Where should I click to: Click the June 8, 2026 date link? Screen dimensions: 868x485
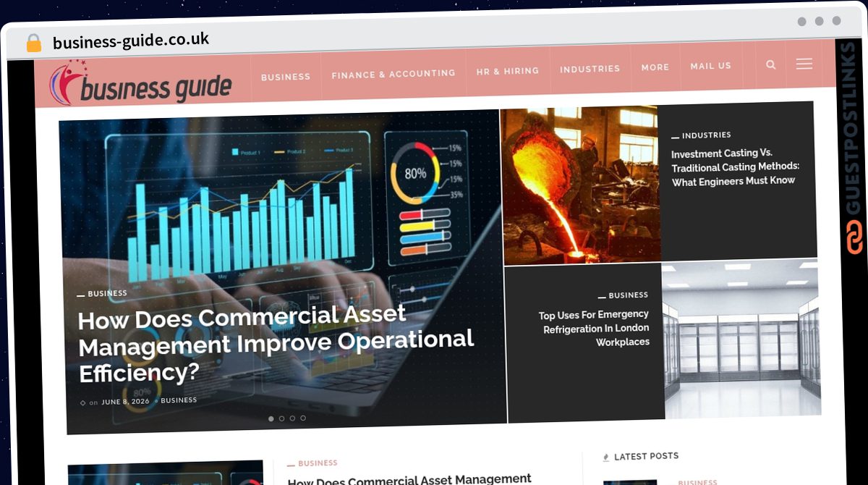126,401
